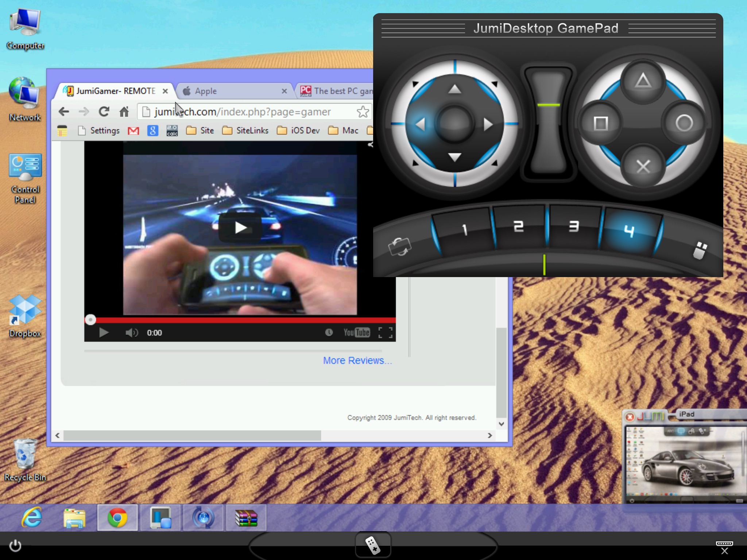Mute the YouTube video volume
Screen dimensions: 747x560
coord(131,332)
